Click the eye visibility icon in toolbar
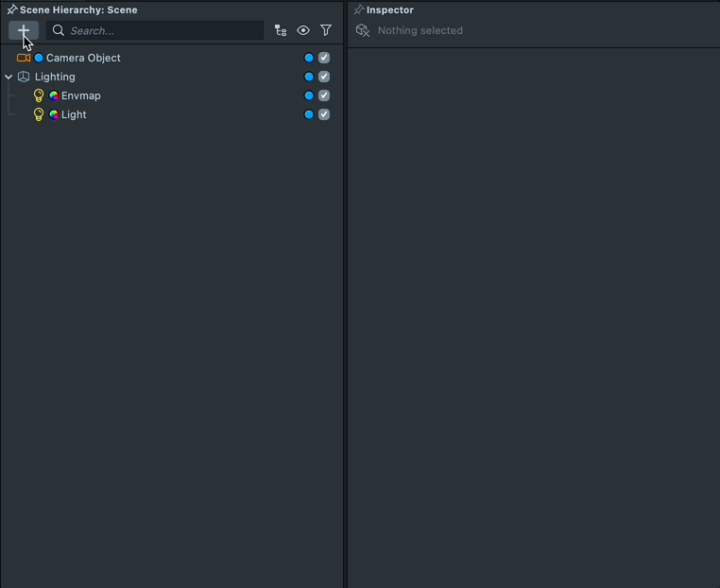720x588 pixels. tap(303, 30)
